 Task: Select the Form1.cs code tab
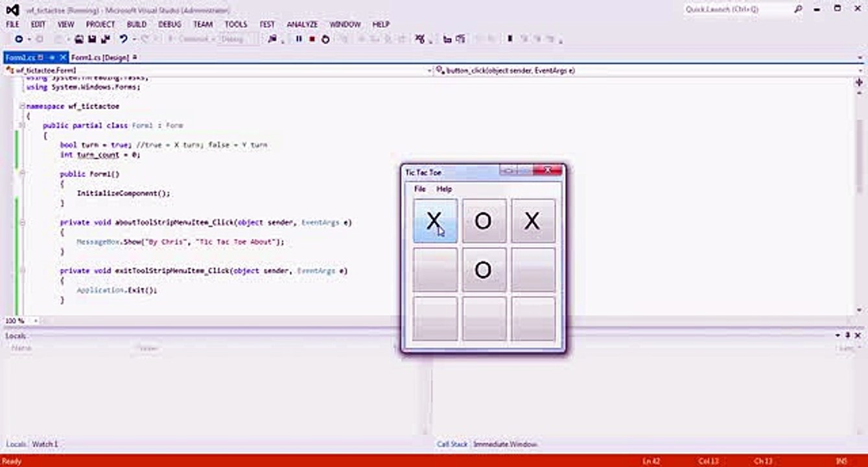coord(20,58)
